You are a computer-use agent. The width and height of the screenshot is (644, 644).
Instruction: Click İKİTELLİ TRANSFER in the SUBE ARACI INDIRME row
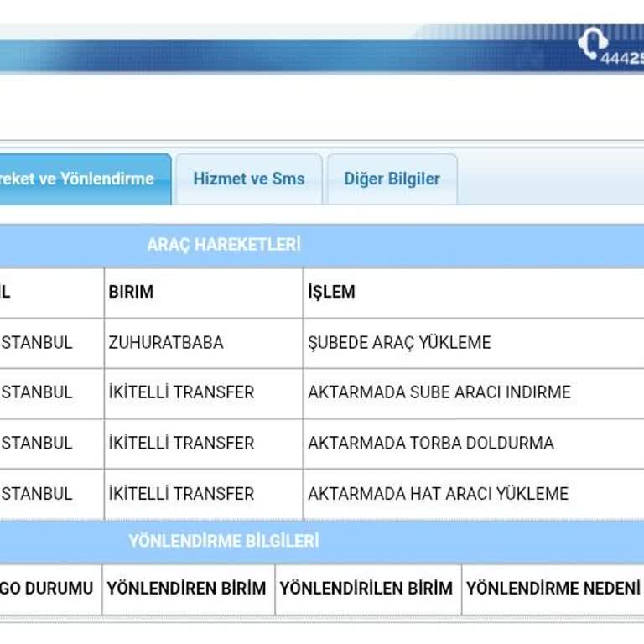point(204,393)
